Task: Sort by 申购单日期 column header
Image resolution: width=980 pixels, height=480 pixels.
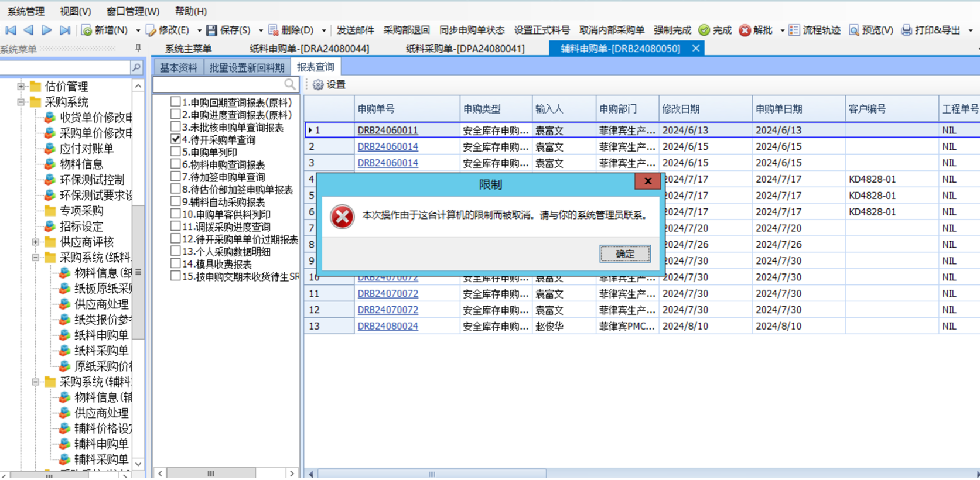Action: point(799,109)
